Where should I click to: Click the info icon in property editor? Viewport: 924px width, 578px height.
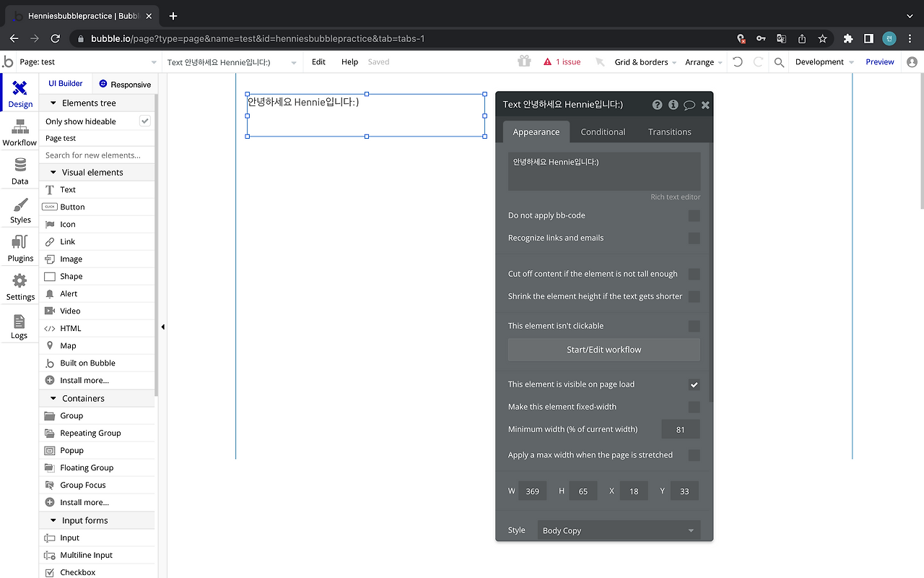coord(674,105)
